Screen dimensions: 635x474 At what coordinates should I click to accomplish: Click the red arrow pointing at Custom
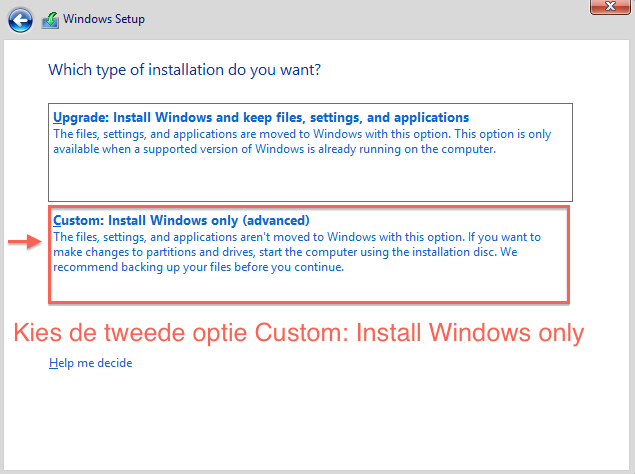[x=21, y=243]
